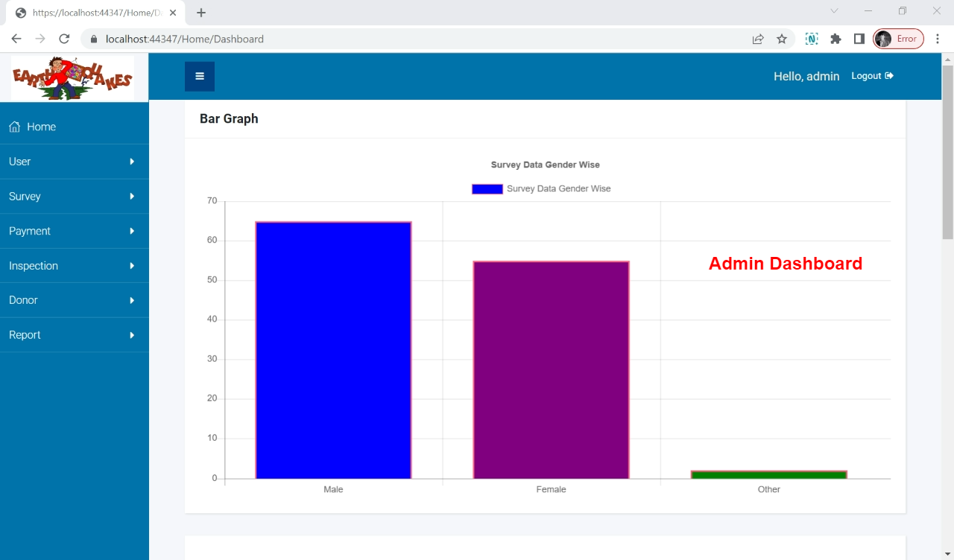The width and height of the screenshot is (954, 560).
Task: Open Chrome's three-dot menu
Action: tap(938, 39)
